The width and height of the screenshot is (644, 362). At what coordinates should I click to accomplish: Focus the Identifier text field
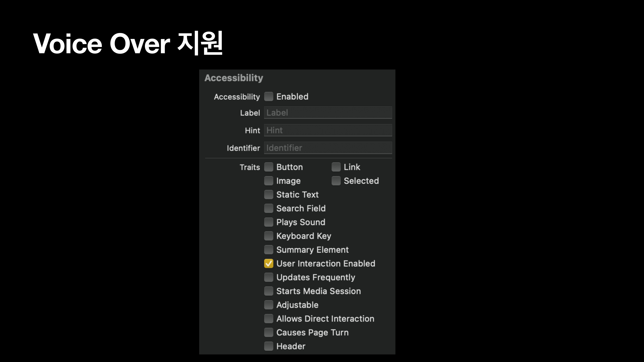(328, 148)
